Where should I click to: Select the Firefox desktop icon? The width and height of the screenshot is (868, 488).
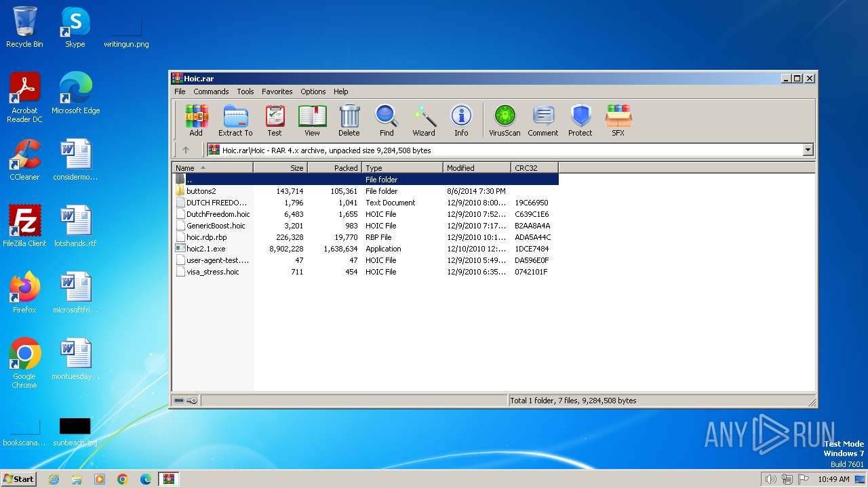[x=24, y=293]
